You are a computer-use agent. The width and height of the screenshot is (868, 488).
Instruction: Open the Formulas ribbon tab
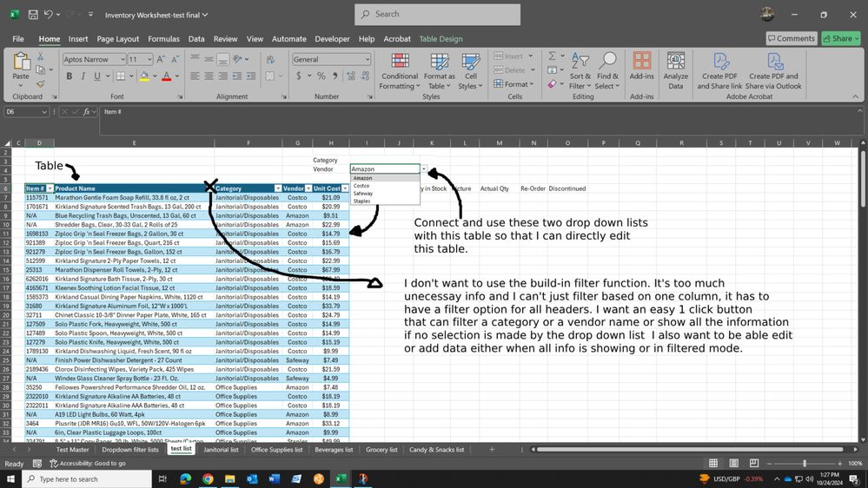point(164,39)
